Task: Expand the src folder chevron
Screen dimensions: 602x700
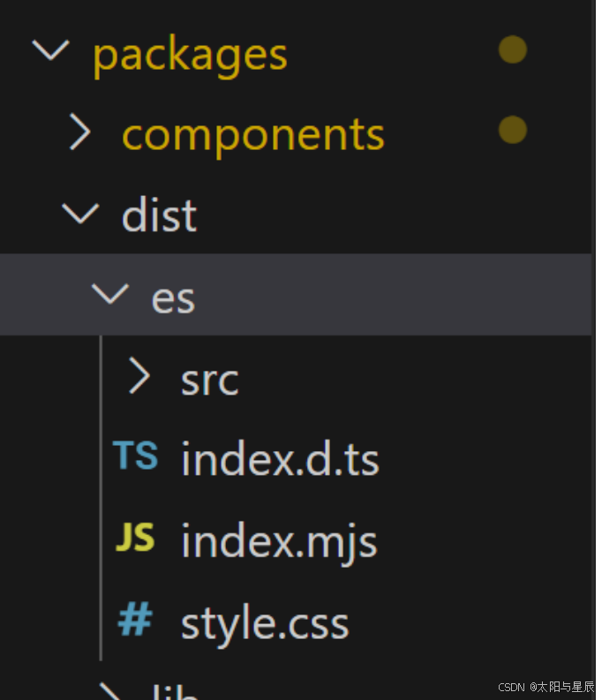Action: click(x=139, y=375)
